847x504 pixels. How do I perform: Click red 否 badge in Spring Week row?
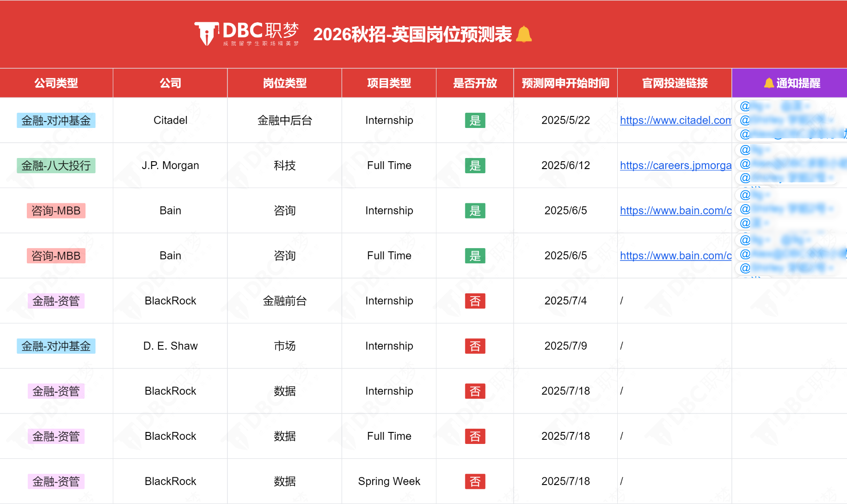click(475, 481)
